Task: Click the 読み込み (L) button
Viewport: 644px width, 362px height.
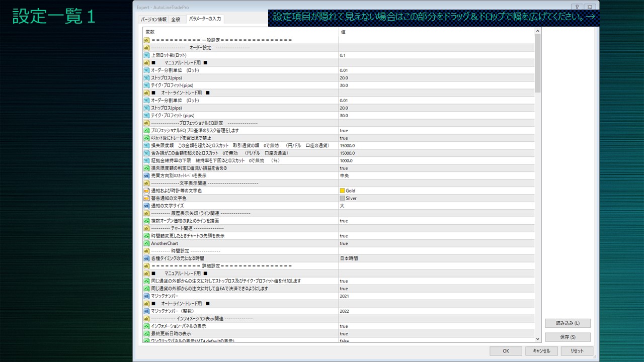Action: 568,323
